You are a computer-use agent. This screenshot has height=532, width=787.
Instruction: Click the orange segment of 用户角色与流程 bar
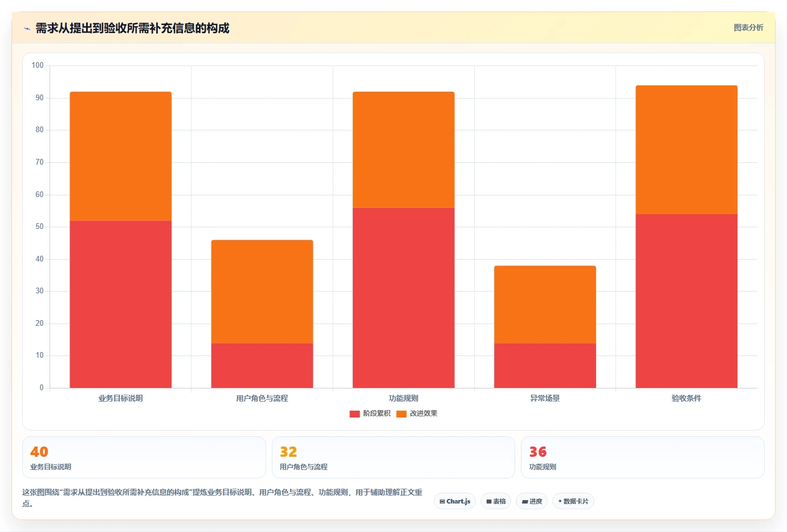(262, 292)
